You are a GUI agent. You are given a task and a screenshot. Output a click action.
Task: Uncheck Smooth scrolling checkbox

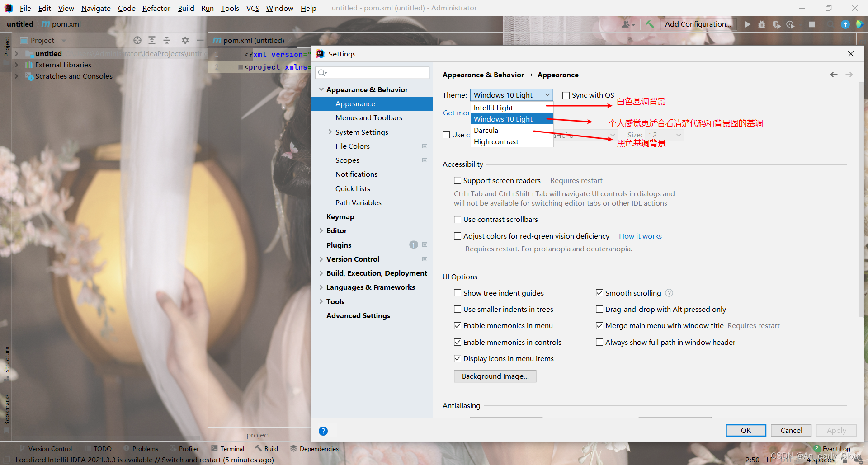coord(599,293)
